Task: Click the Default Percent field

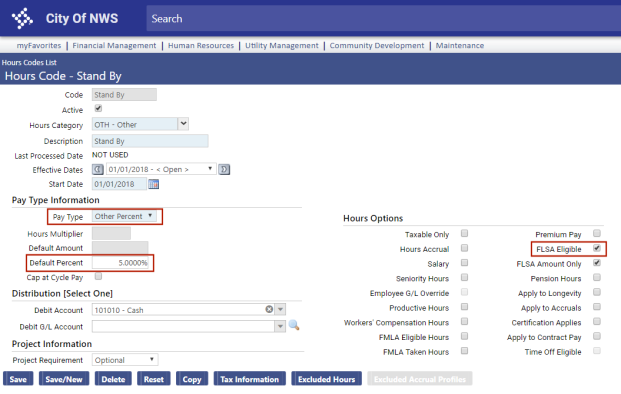Action: pos(120,263)
